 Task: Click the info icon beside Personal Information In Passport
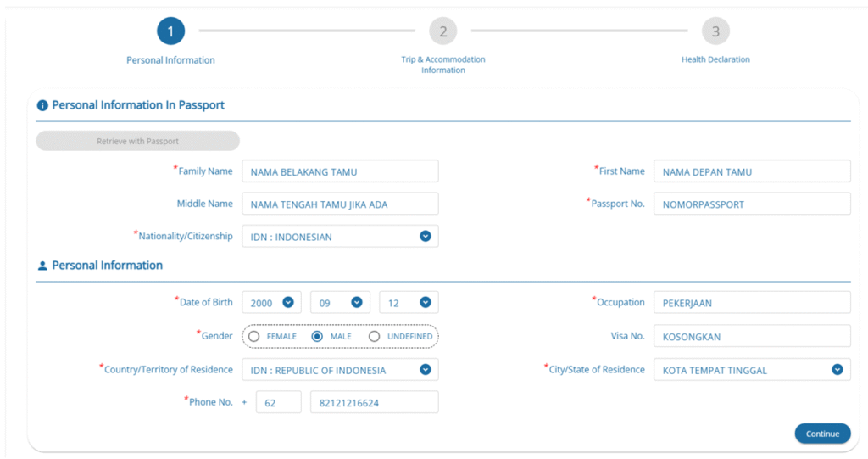click(x=42, y=105)
